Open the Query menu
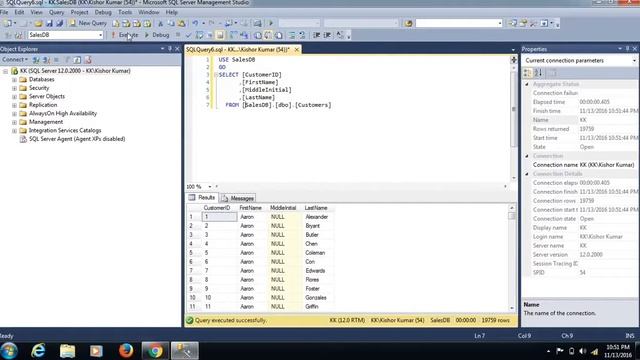The height and width of the screenshot is (360, 640). tap(56, 12)
